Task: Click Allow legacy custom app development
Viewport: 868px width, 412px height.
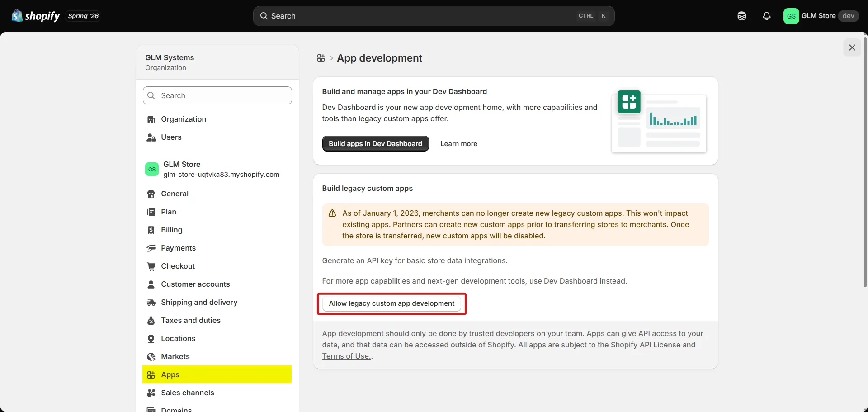Action: coord(392,303)
